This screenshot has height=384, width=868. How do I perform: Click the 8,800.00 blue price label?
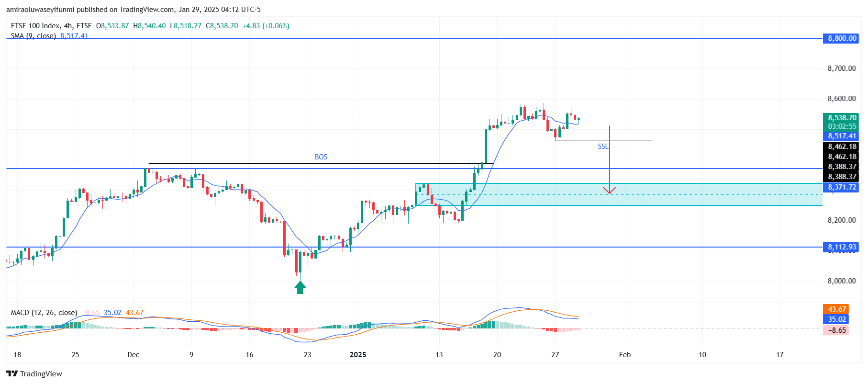[x=841, y=38]
